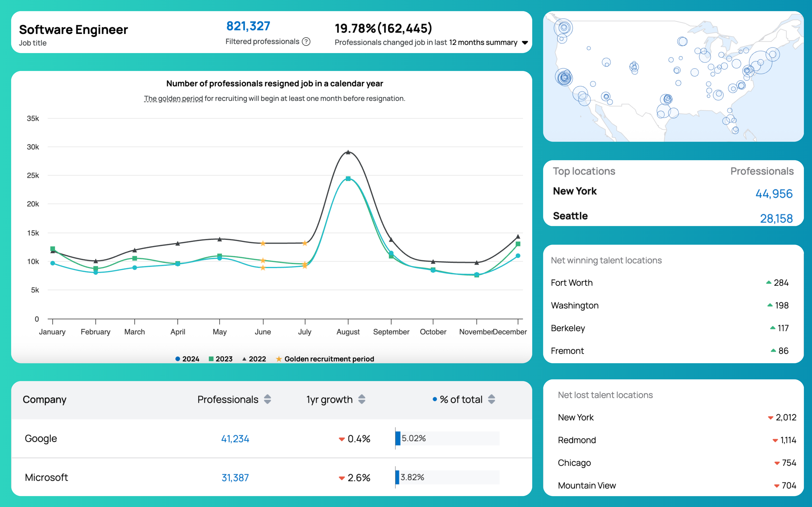Screen dimensions: 812x507
Task: Click Microsoft's professionals count 31,387
Action: click(x=235, y=477)
